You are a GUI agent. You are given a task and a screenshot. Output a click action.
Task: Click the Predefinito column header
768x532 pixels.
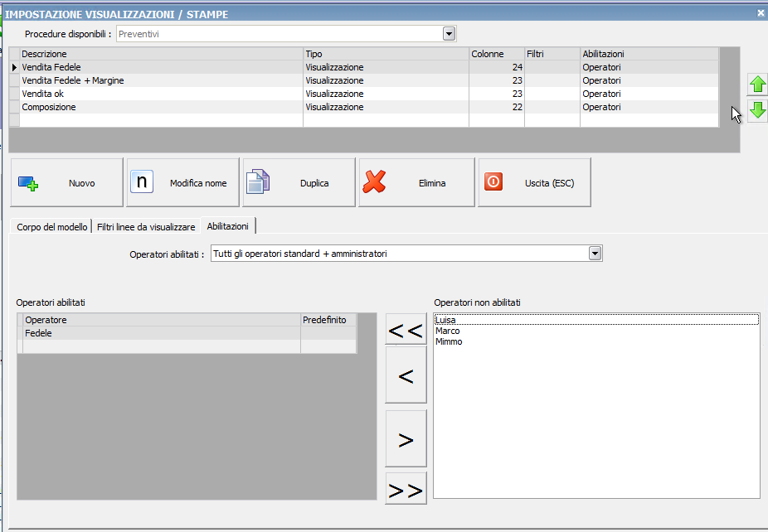click(328, 320)
